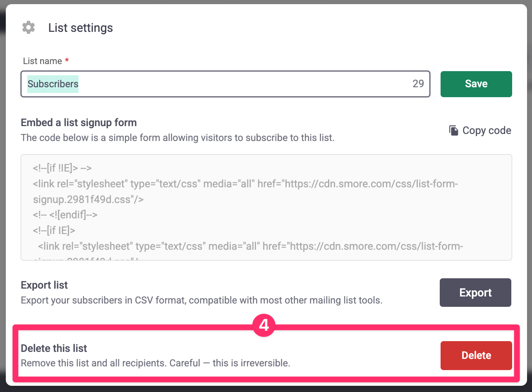532x392 pixels.
Task: Click the 29 character counter
Action: pyautogui.click(x=418, y=84)
